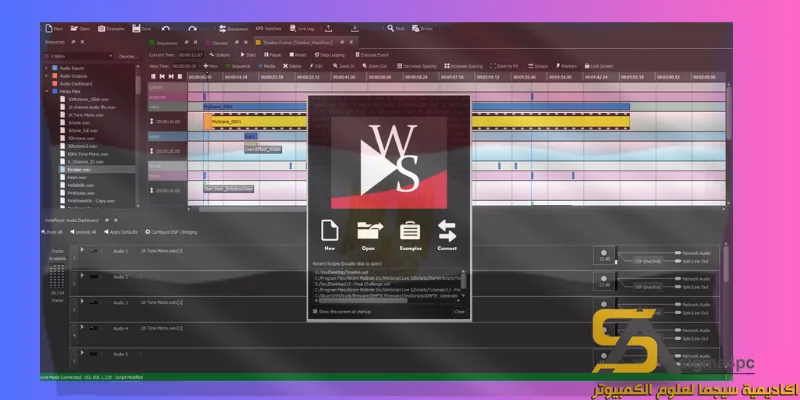The width and height of the screenshot is (800, 400).
Task: Reset the timeline
Action: [297, 55]
